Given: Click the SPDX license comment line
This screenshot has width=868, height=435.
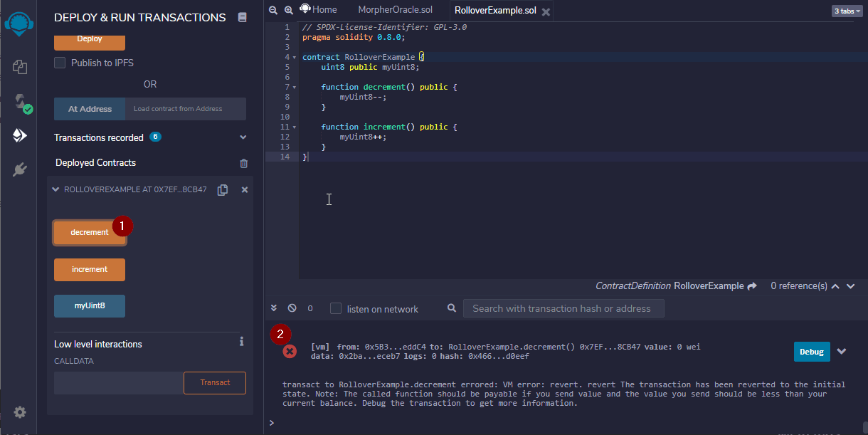Looking at the screenshot, I should pos(384,27).
